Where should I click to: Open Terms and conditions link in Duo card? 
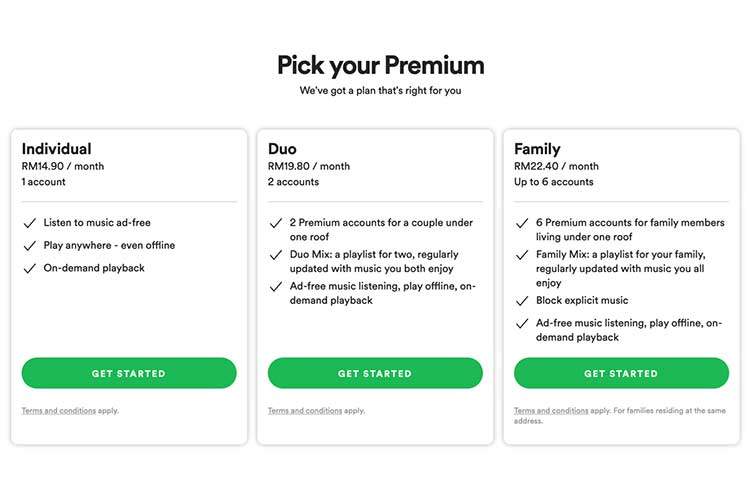click(x=305, y=411)
